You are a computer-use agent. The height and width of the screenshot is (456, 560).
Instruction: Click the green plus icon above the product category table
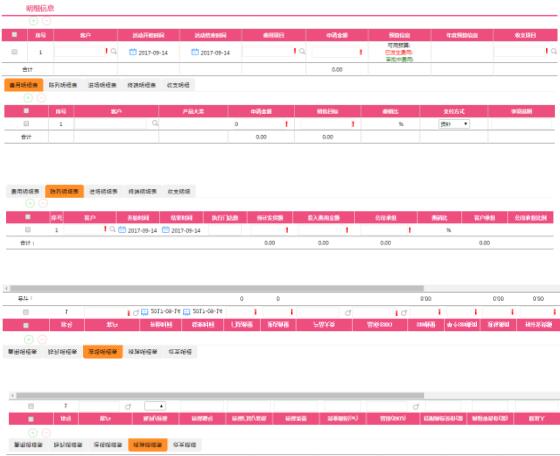coord(28,98)
